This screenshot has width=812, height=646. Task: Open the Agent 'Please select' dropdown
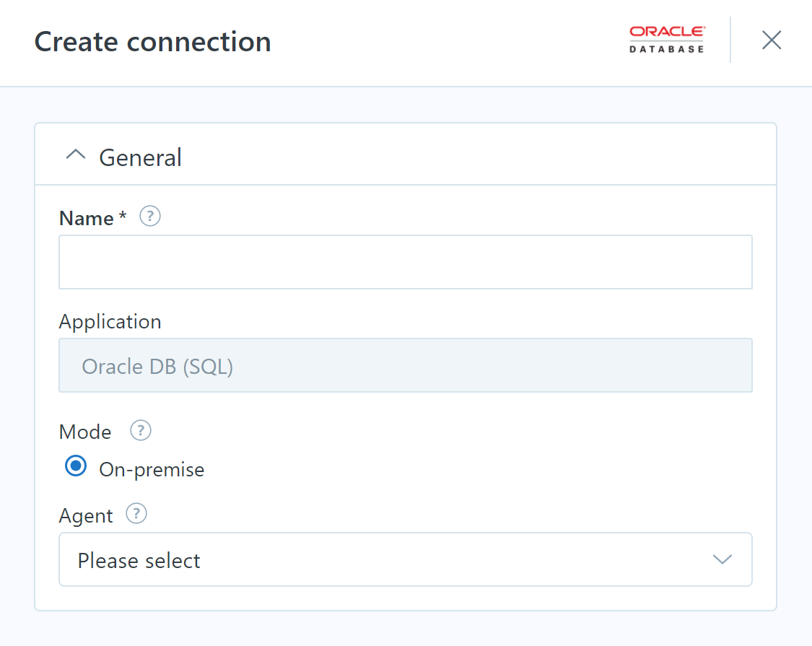coord(405,559)
